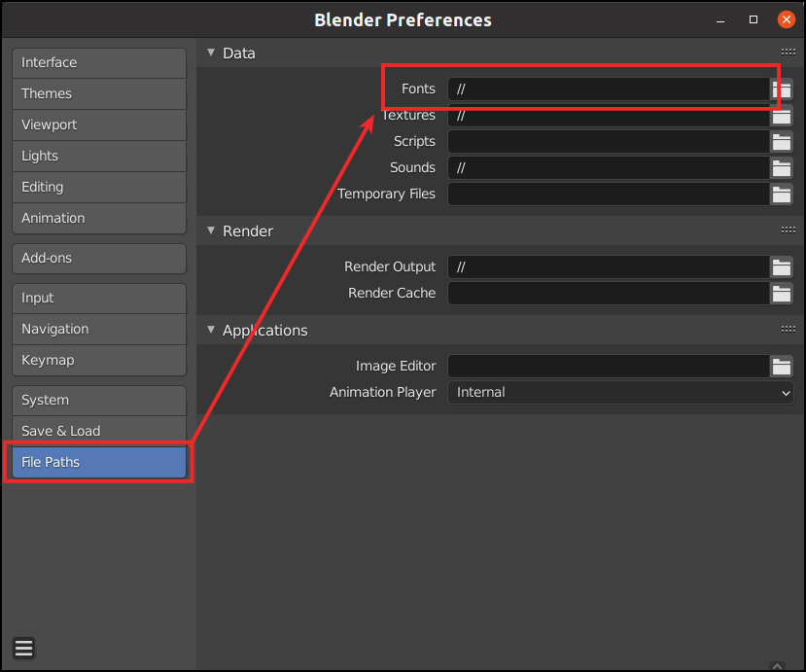Open folder browser for Temporary Files
This screenshot has height=672, width=806.
782,195
